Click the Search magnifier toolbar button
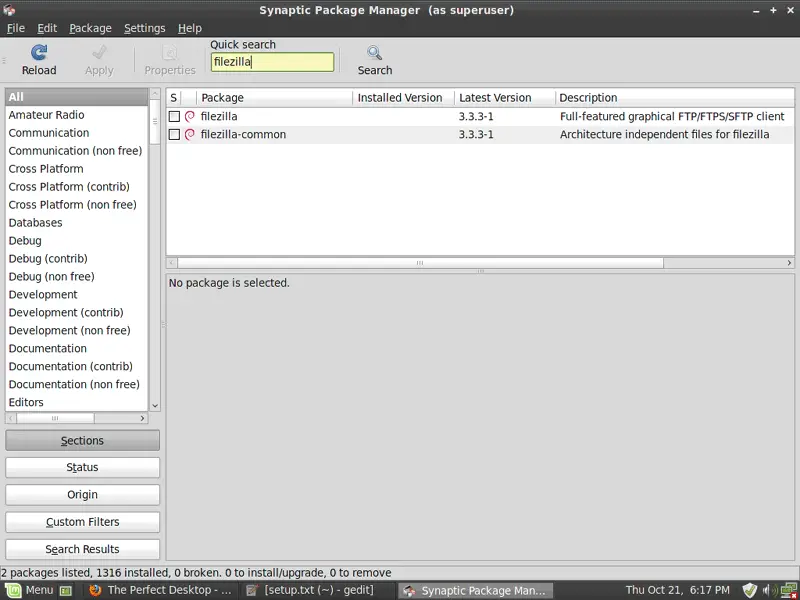Screen dimensions: 800x600 374,60
